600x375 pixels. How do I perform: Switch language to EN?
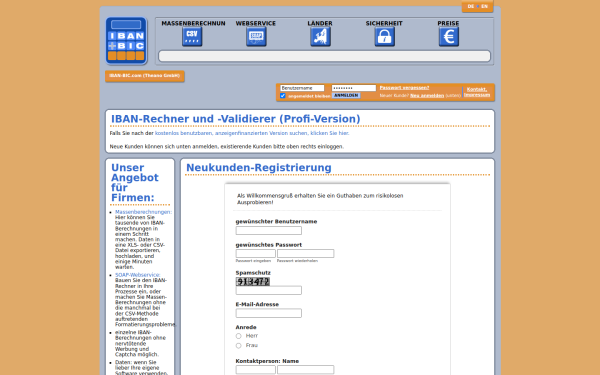coord(484,6)
